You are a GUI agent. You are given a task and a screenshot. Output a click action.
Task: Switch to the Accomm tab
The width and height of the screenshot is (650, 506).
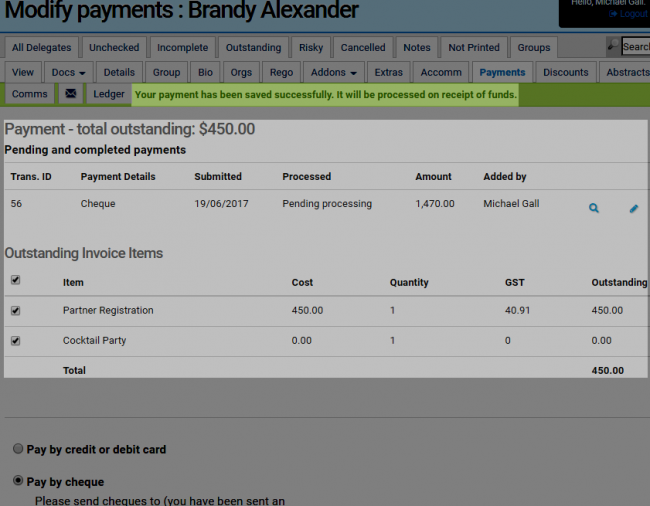(441, 73)
